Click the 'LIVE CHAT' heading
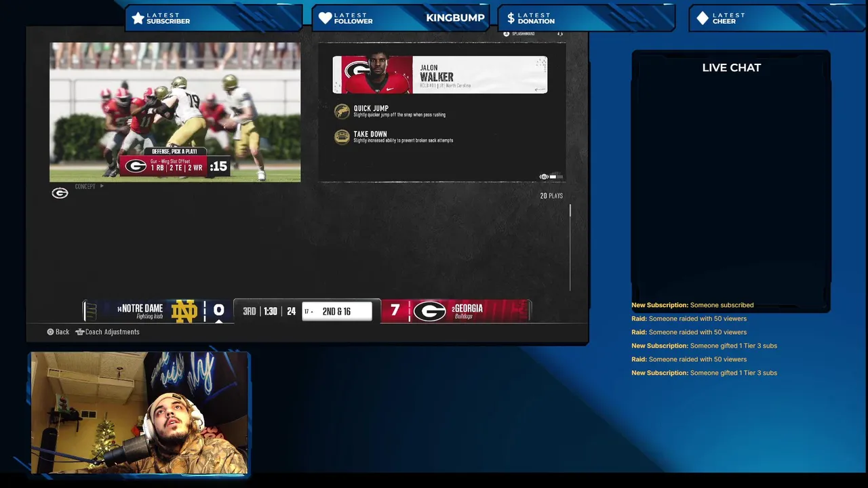The image size is (868, 488). pyautogui.click(x=732, y=68)
